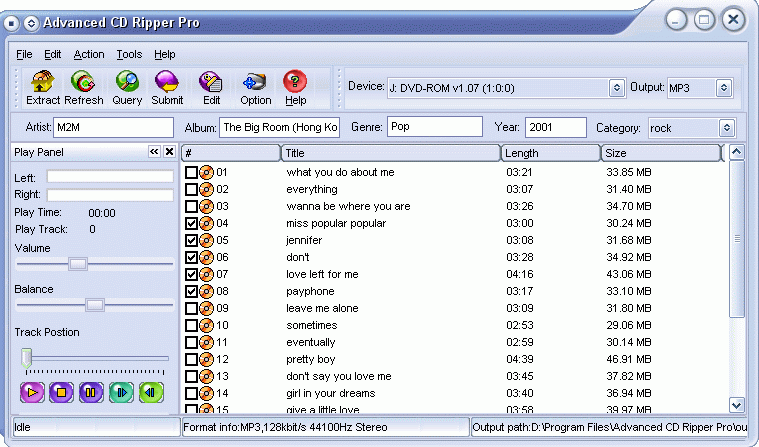Sort by the Length column header

point(551,153)
